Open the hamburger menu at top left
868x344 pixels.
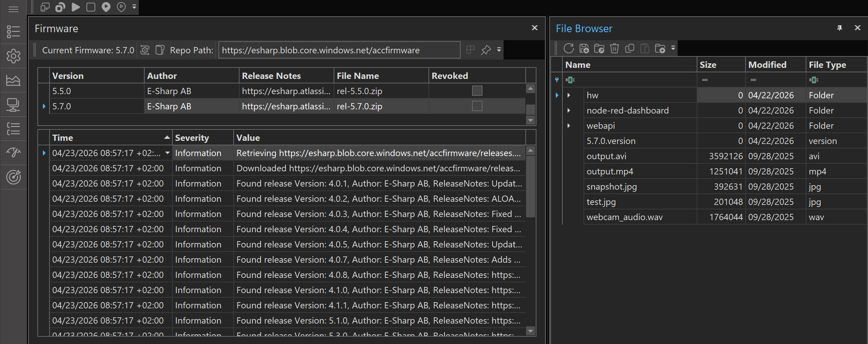point(13,9)
